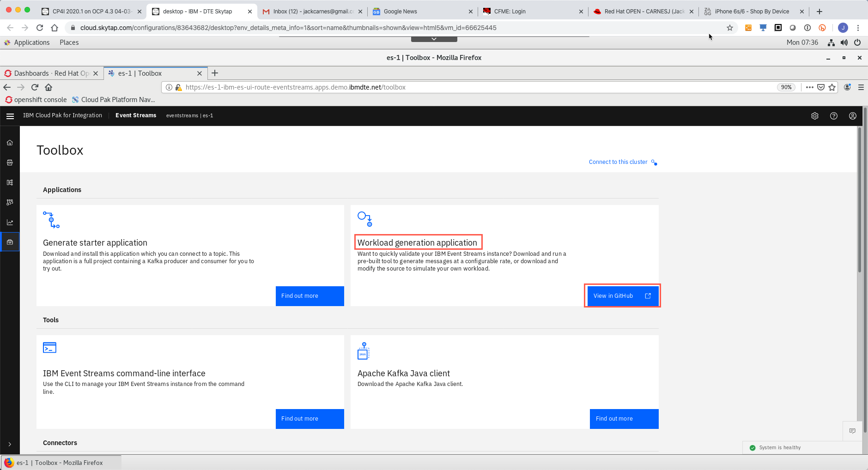Open the topics icon in sidebar
The image size is (868, 470).
pyautogui.click(x=10, y=163)
